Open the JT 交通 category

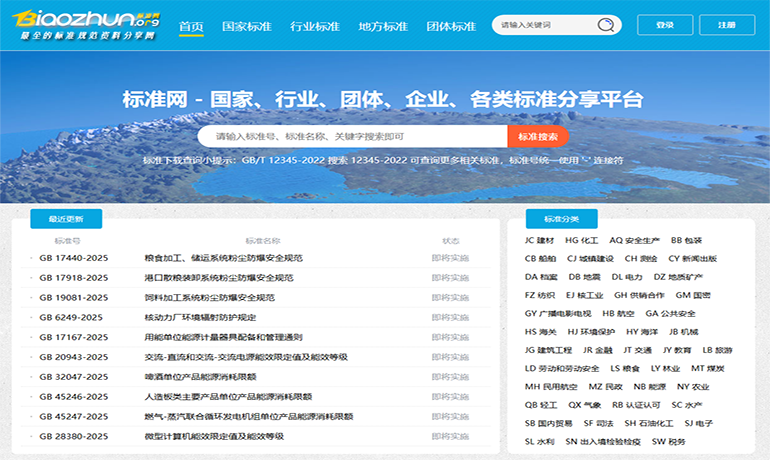tap(637, 351)
